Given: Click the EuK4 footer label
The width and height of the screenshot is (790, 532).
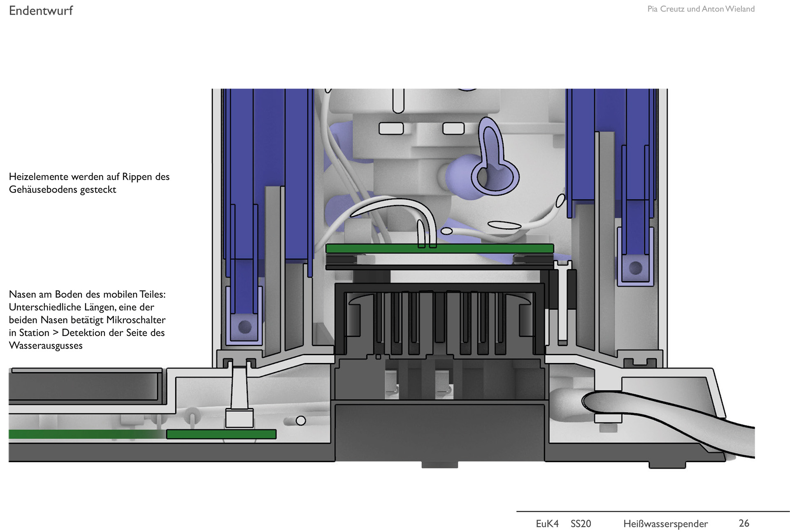Looking at the screenshot, I should click(547, 523).
